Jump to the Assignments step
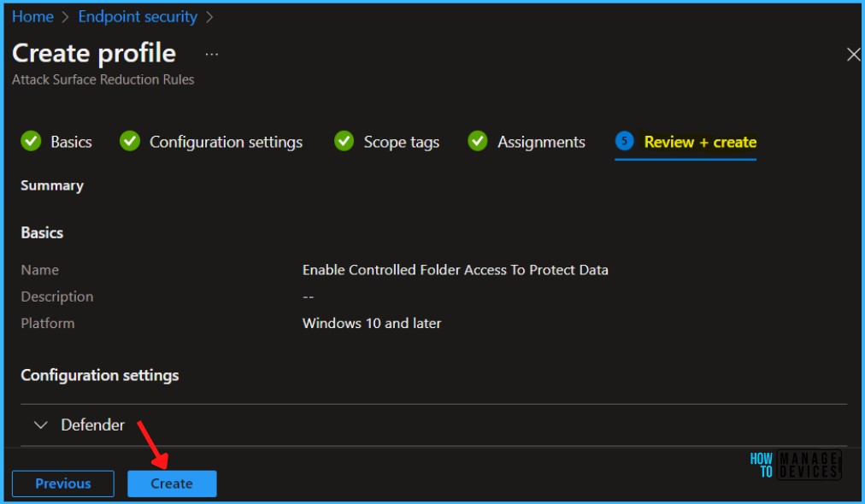865x504 pixels. [x=541, y=143]
